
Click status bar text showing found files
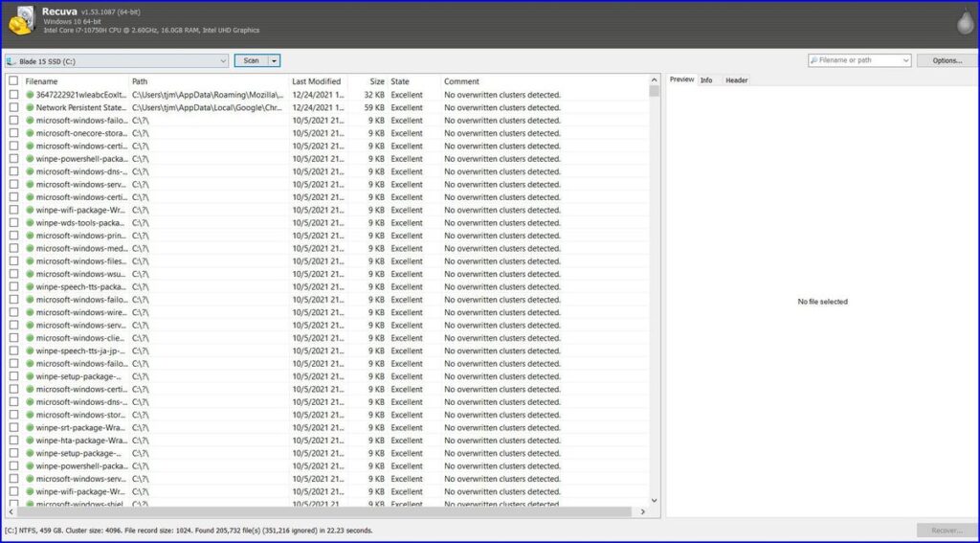tap(189, 531)
